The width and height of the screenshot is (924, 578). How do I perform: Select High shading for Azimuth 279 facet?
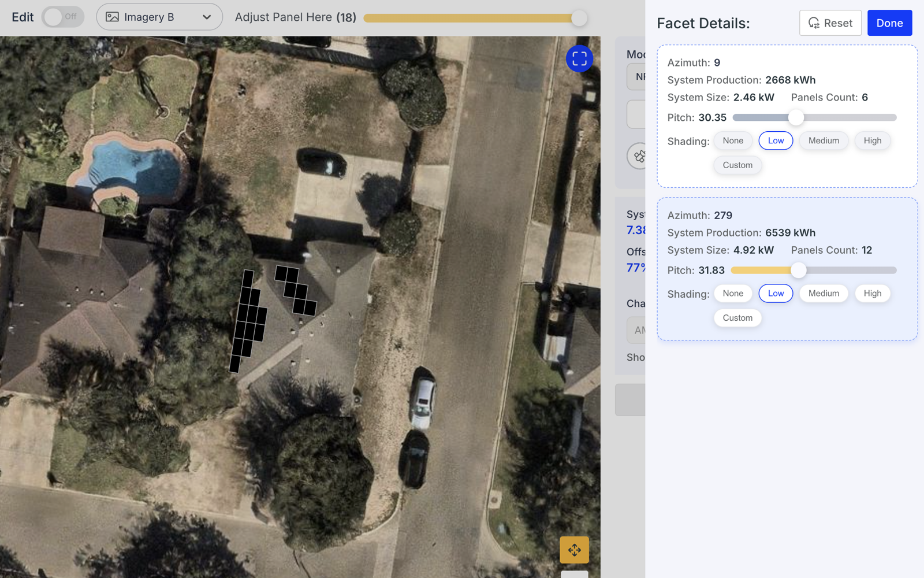pos(873,293)
